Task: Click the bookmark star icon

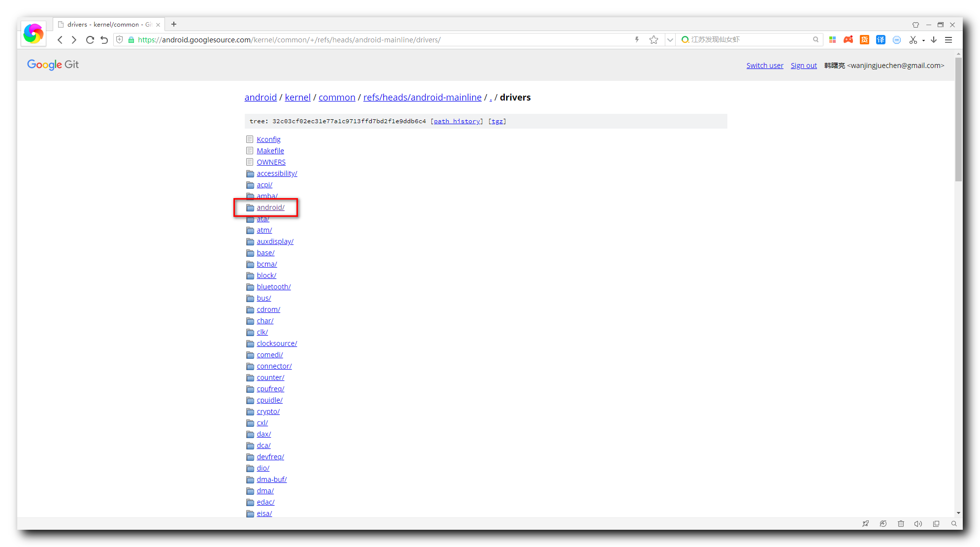Action: pyautogui.click(x=653, y=40)
